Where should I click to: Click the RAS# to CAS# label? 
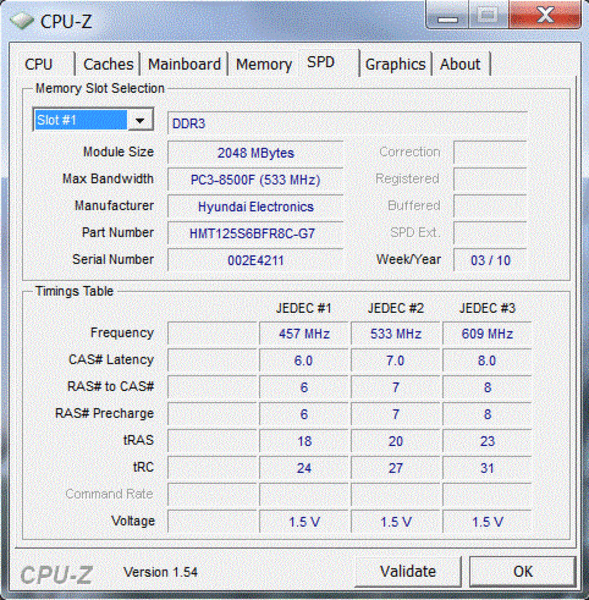(x=111, y=386)
